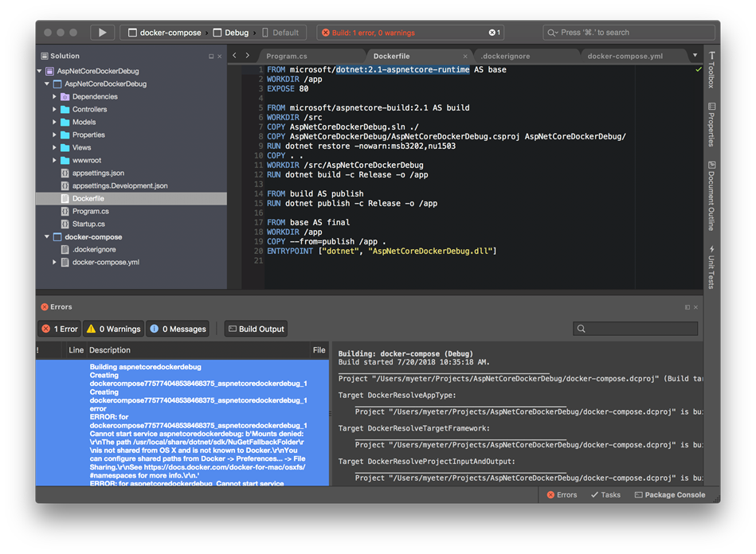Image resolution: width=756 pixels, height=554 pixels.
Task: Click the solution icon beside AspNetCoreDockerDebug
Action: [49, 71]
